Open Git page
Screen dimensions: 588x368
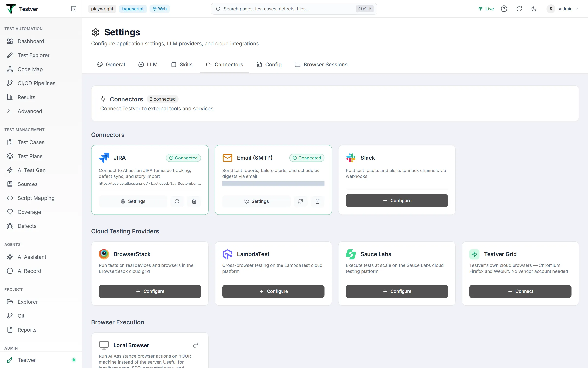click(x=41, y=316)
